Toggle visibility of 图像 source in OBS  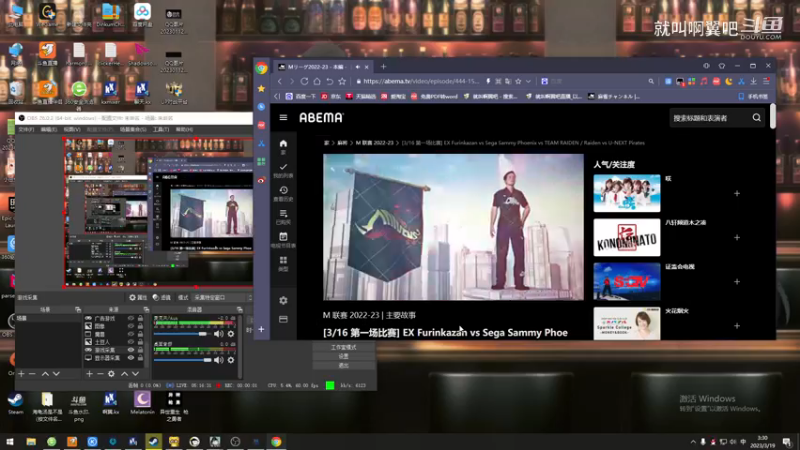coord(131,326)
